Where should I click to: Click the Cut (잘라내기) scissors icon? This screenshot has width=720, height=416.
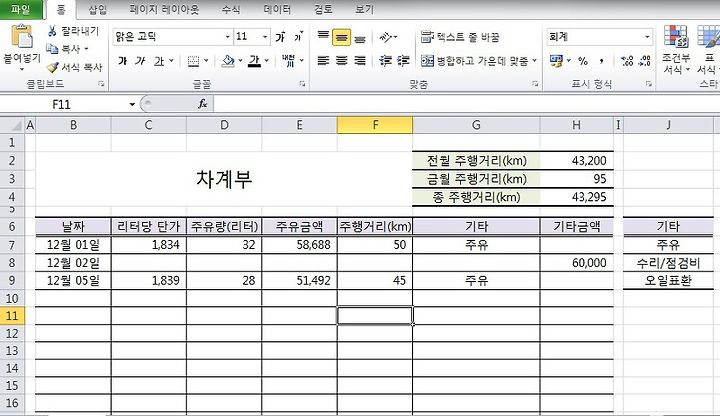pos(52,31)
